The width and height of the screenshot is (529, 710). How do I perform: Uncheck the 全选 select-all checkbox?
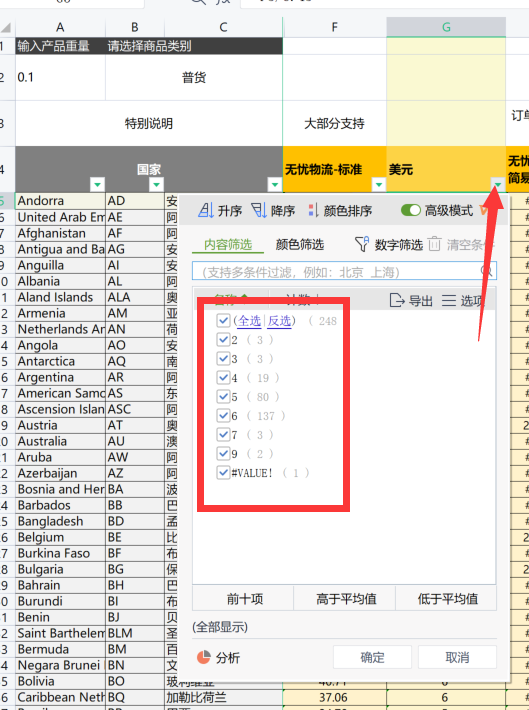[x=223, y=321]
